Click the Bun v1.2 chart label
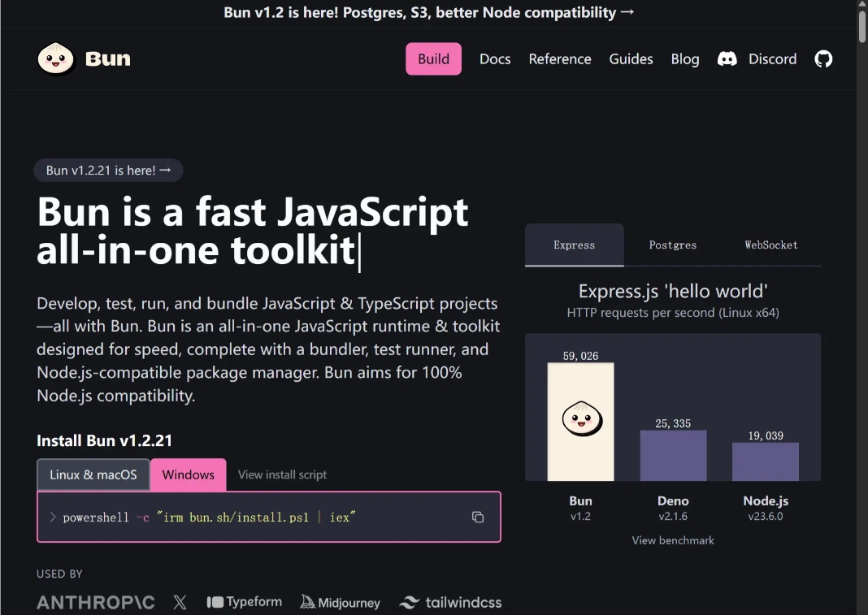Viewport: 868px width, 615px height. pyautogui.click(x=580, y=508)
